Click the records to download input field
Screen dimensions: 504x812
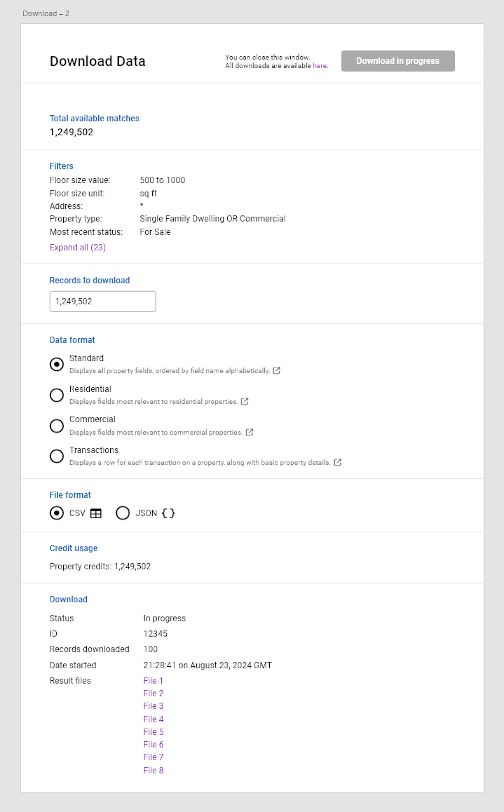[x=102, y=301]
